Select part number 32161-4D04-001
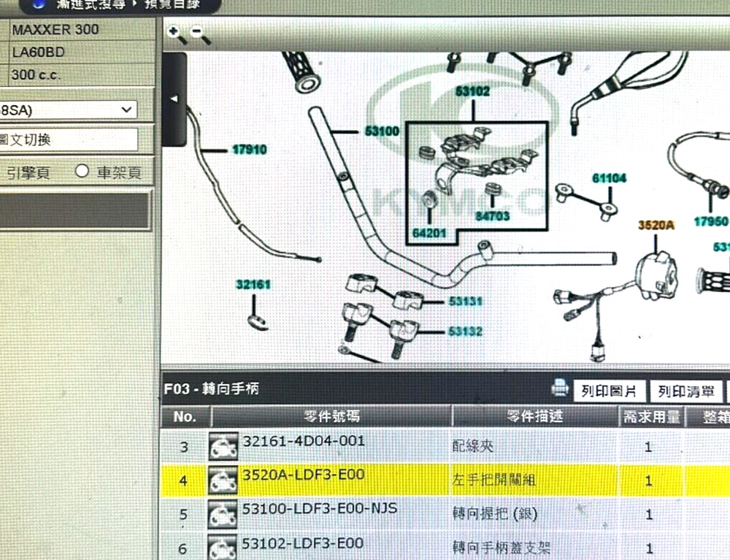This screenshot has height=560, width=730. click(x=304, y=441)
